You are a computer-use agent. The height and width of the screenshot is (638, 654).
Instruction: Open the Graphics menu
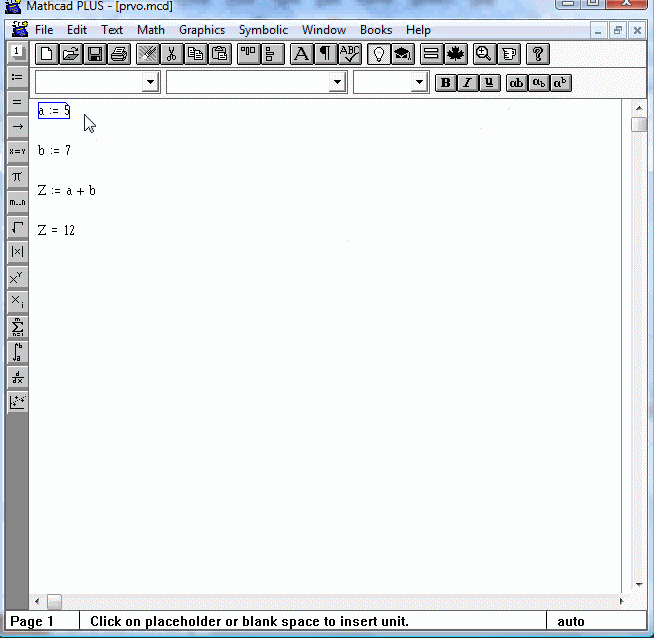pos(202,30)
